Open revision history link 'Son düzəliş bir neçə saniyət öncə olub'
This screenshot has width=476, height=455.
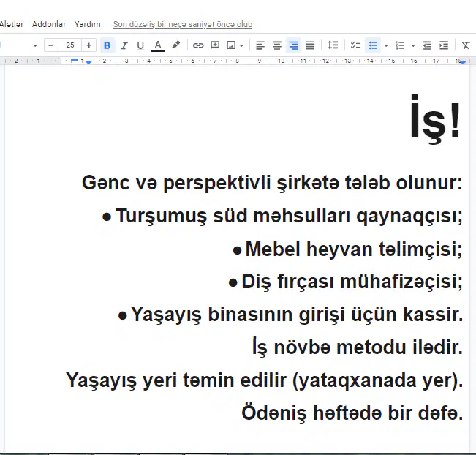pyautogui.click(x=183, y=24)
